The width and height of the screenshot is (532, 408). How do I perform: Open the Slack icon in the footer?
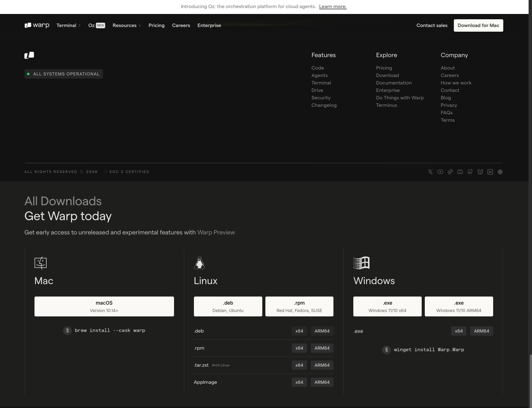click(x=500, y=172)
